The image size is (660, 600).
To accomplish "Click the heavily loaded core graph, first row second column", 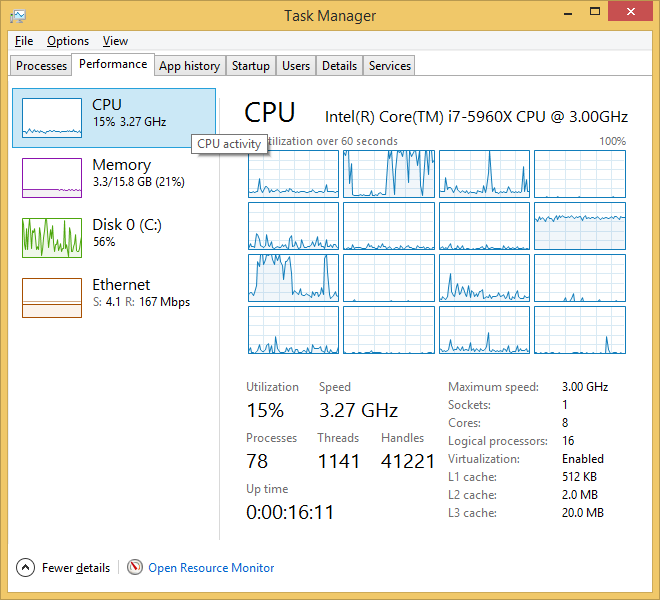I will click(x=389, y=174).
